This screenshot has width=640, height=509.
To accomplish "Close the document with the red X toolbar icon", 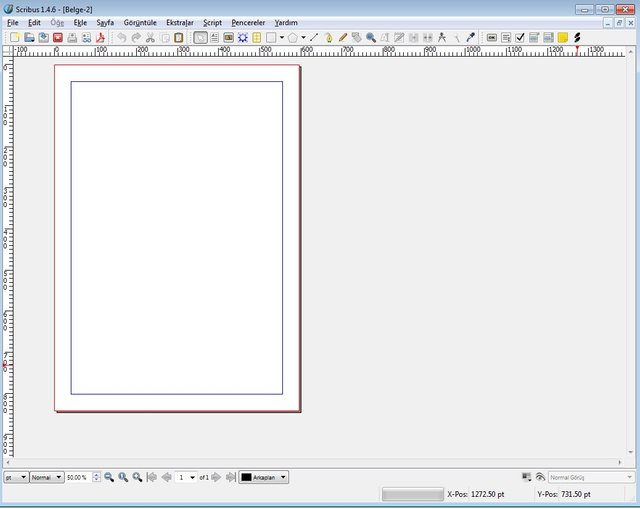I will pos(58,38).
